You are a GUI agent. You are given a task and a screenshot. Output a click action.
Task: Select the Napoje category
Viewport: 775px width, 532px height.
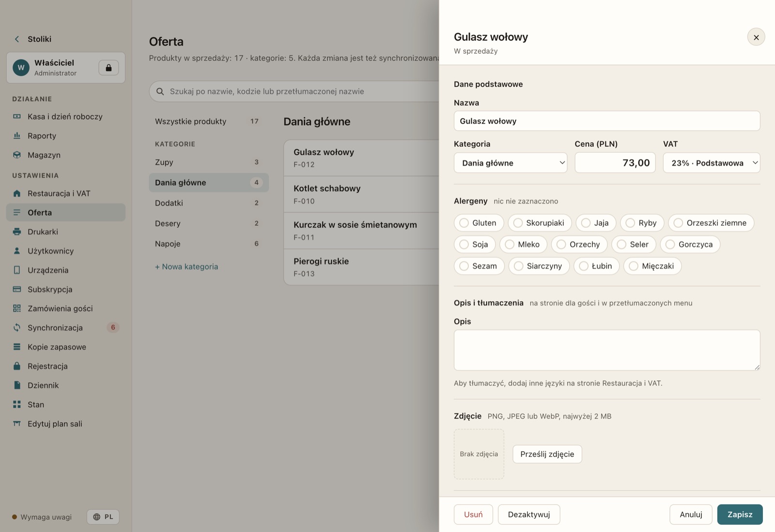point(209,244)
